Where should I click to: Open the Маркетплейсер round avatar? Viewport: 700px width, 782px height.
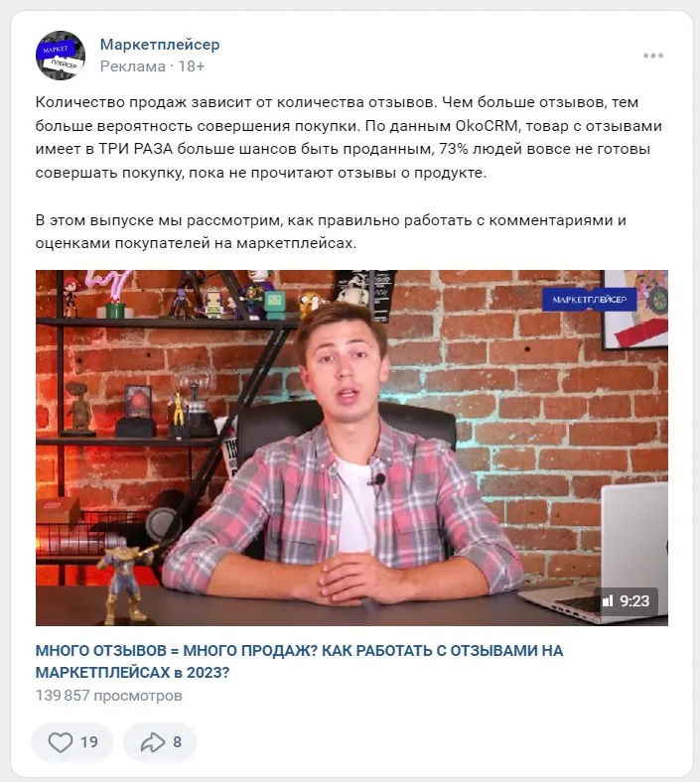tap(61, 56)
